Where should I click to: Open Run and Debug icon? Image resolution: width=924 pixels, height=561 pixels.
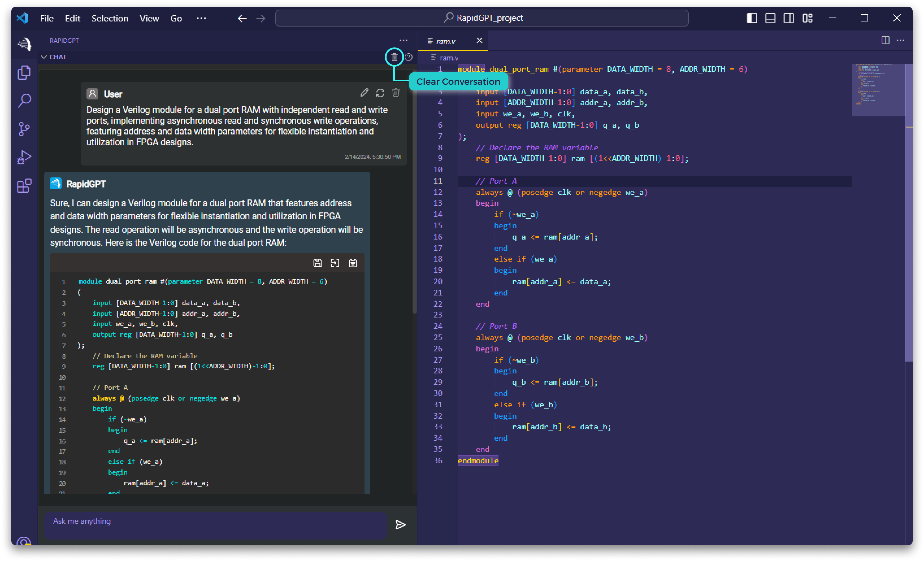(24, 158)
